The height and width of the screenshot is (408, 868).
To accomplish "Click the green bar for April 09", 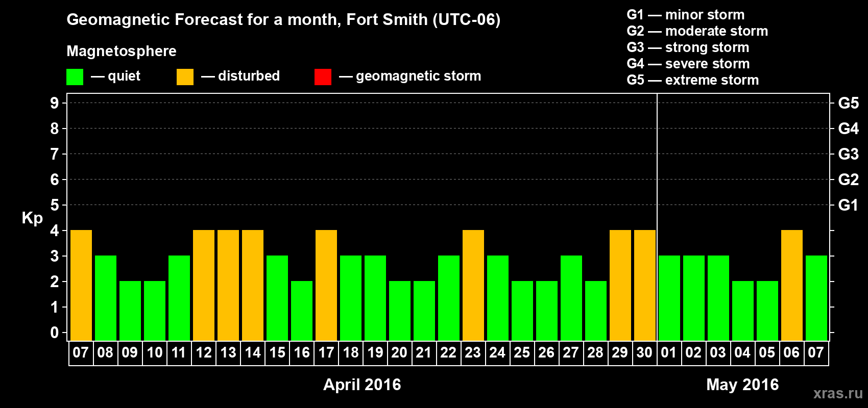I will 130,311.
